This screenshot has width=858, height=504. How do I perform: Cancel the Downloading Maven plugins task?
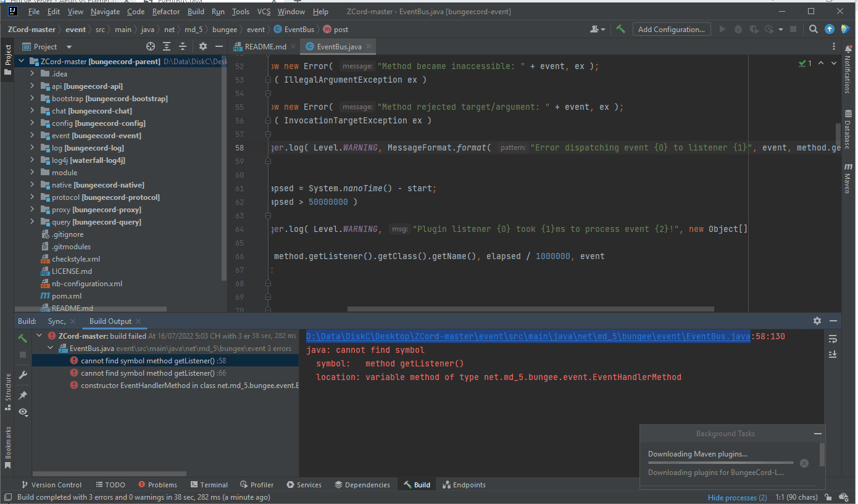point(804,463)
